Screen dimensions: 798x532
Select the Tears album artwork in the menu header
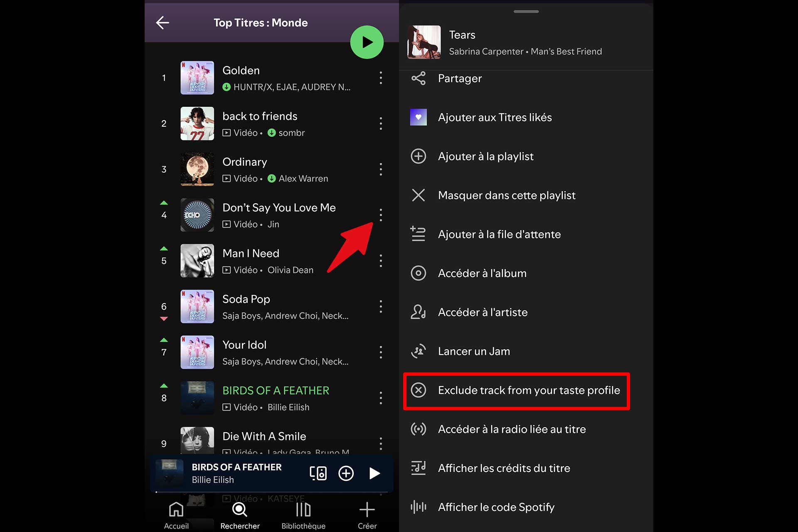pyautogui.click(x=424, y=42)
